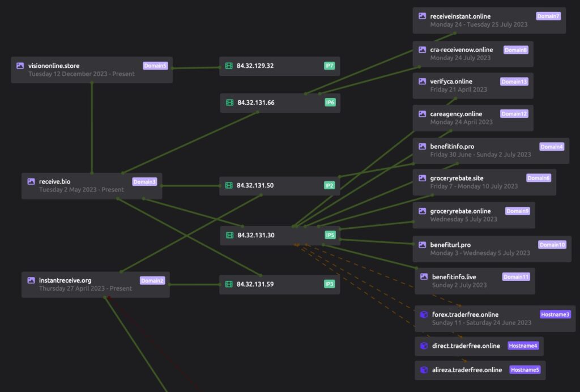Select the Hostname3 tag badge

point(555,314)
